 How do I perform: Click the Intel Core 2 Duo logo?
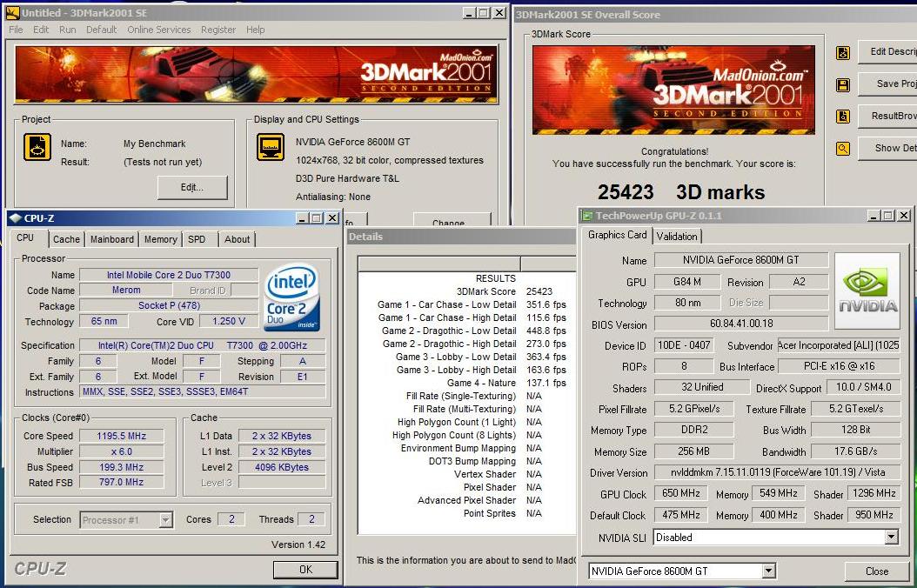click(292, 298)
